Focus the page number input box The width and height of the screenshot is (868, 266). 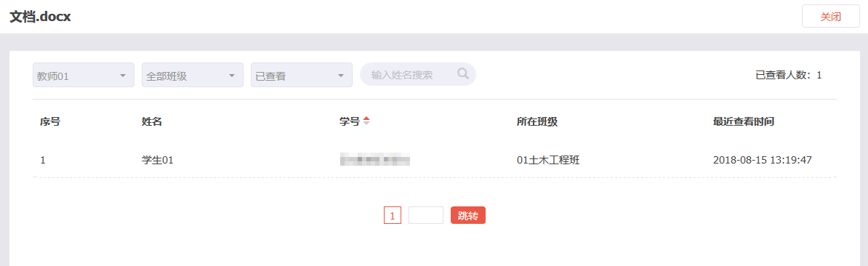[x=426, y=216]
